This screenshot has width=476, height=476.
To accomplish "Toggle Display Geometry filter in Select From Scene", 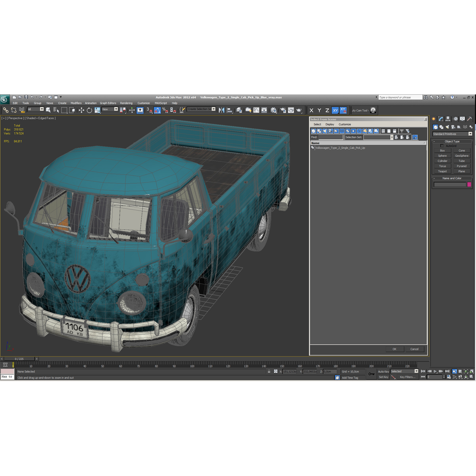I will coord(313,131).
